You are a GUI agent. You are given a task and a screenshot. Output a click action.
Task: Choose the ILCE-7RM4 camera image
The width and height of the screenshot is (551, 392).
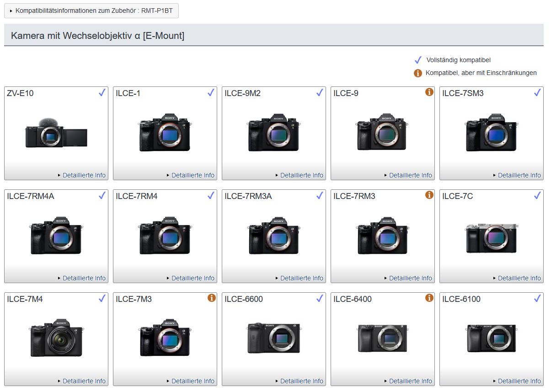tap(165, 235)
